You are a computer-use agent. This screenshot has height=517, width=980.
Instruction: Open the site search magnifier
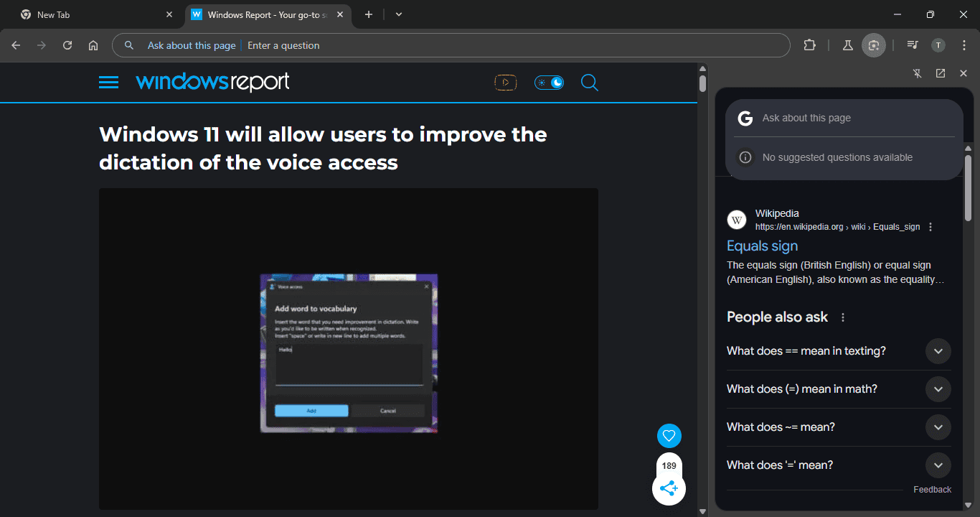coord(589,83)
